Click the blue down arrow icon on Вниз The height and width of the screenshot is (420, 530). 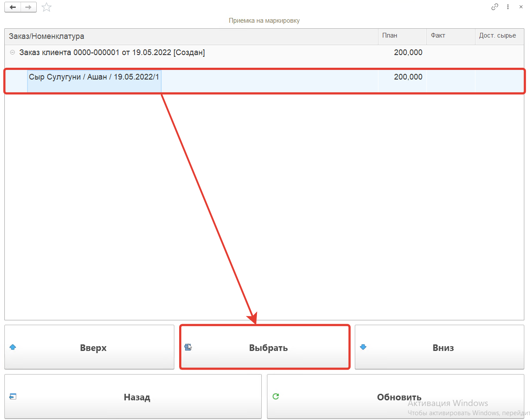[363, 347]
